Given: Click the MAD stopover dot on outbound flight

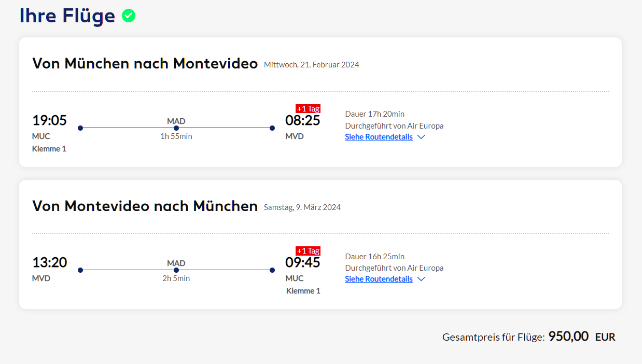Looking at the screenshot, I should [176, 128].
